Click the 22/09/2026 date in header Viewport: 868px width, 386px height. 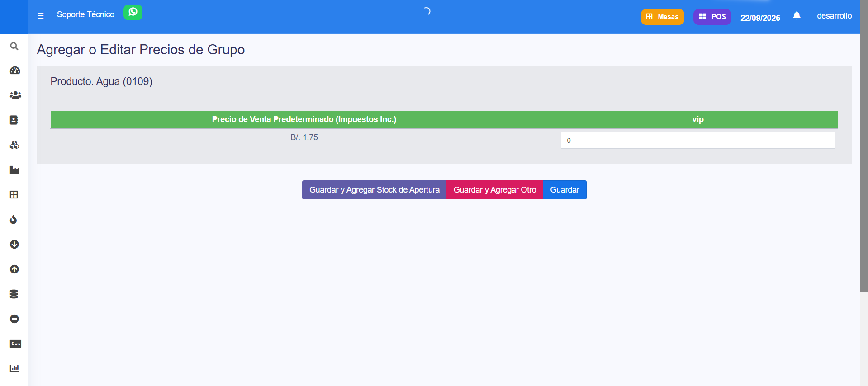(x=760, y=18)
